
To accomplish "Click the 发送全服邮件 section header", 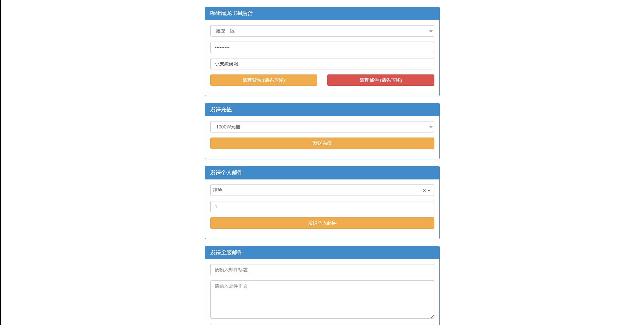I will 226,252.
